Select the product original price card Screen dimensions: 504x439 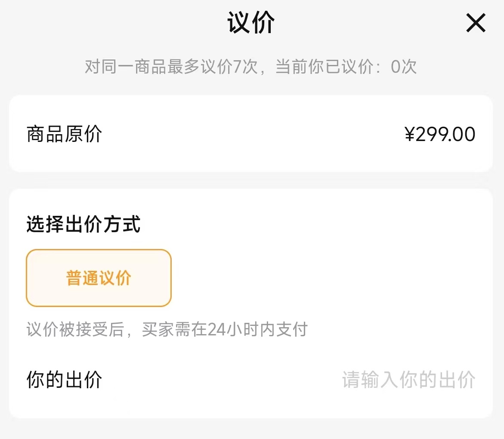(x=252, y=134)
